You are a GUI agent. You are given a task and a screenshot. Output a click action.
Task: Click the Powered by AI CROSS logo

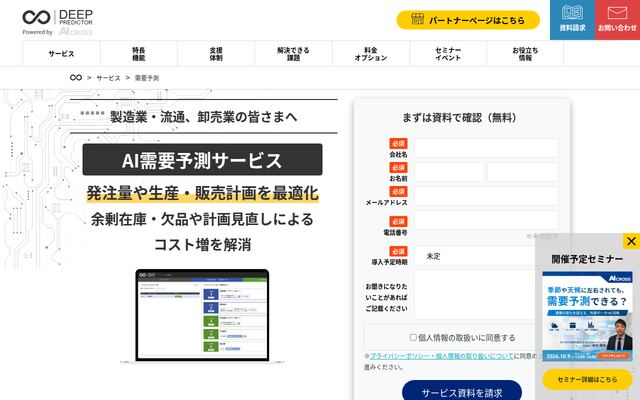57,32
